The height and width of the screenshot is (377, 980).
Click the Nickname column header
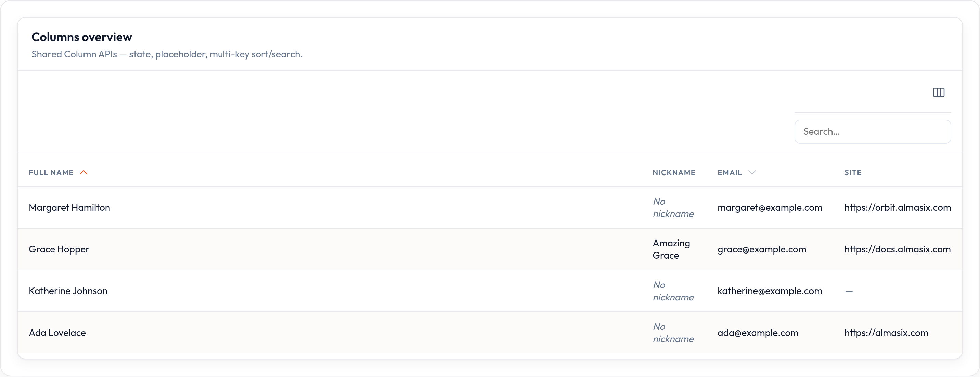(x=674, y=173)
